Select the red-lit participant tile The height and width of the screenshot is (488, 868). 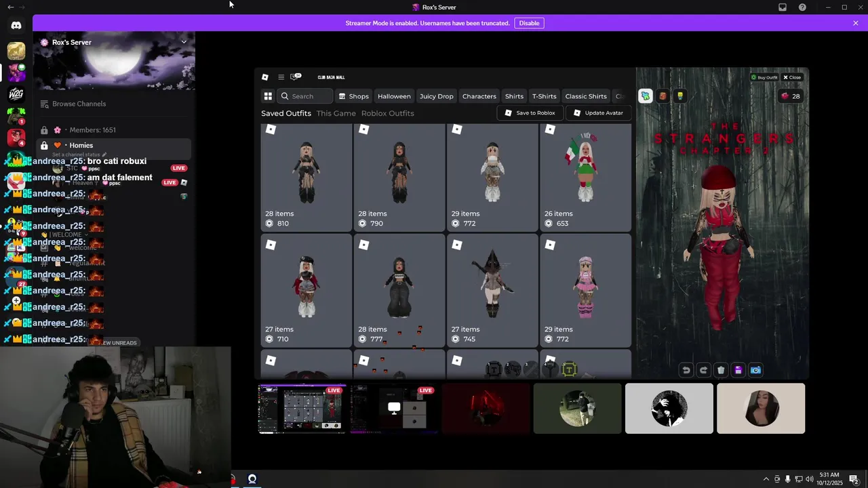tap(486, 409)
